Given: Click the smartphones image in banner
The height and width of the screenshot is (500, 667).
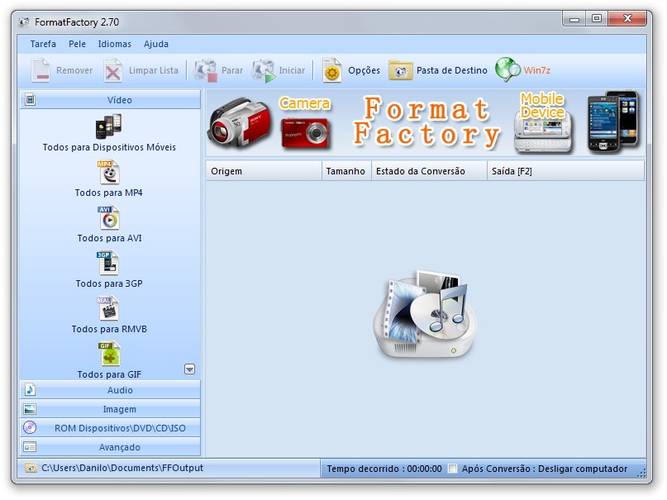Looking at the screenshot, I should pos(613,122).
